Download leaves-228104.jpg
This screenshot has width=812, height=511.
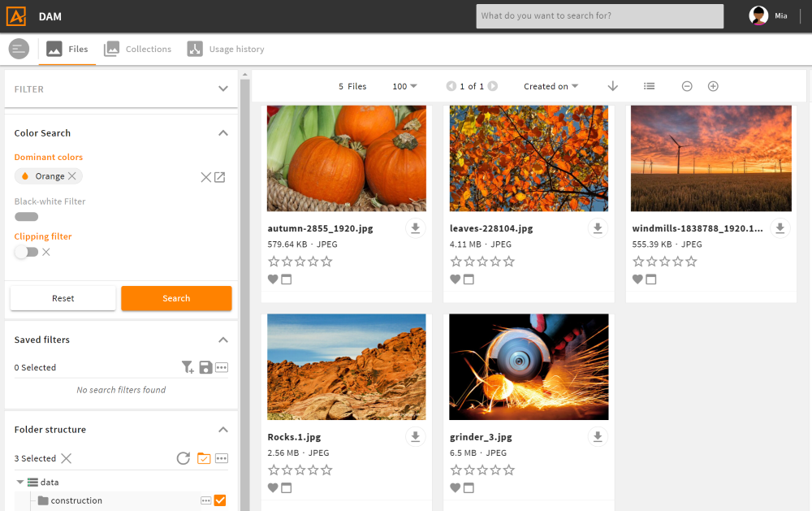click(598, 228)
